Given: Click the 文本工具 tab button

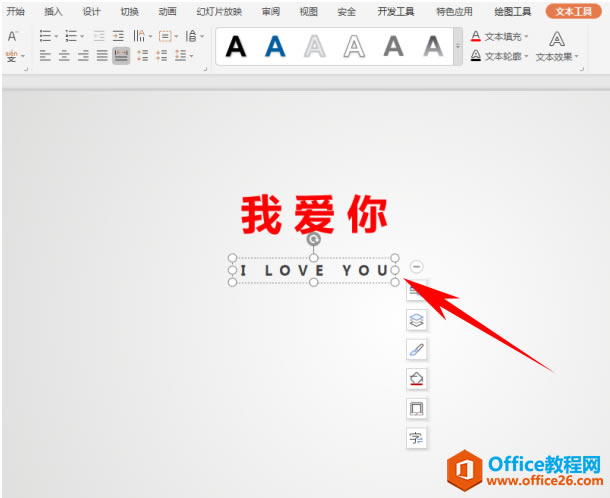Looking at the screenshot, I should click(x=573, y=11).
